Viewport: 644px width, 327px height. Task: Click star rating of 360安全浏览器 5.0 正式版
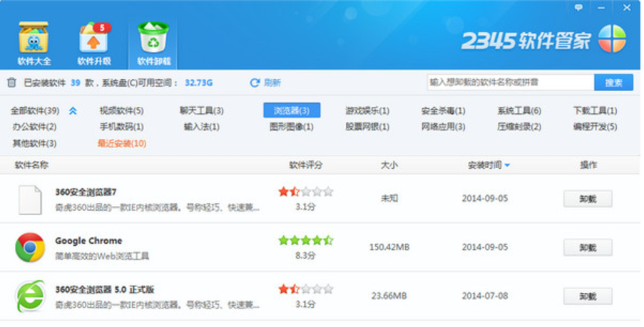coord(305,289)
